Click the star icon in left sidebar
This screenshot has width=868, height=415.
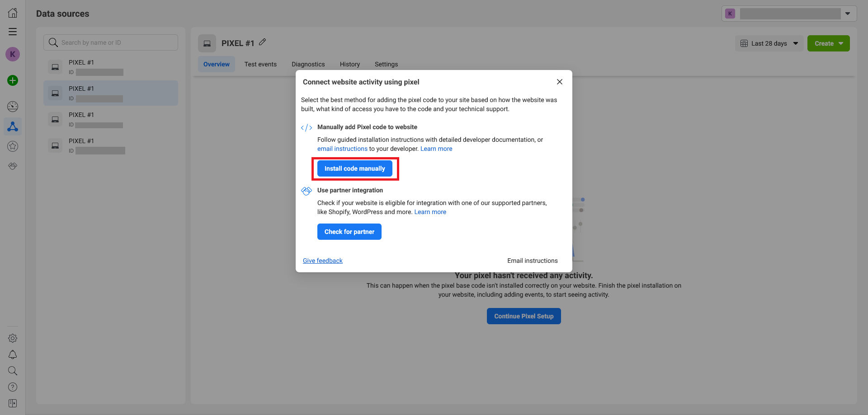pyautogui.click(x=13, y=146)
